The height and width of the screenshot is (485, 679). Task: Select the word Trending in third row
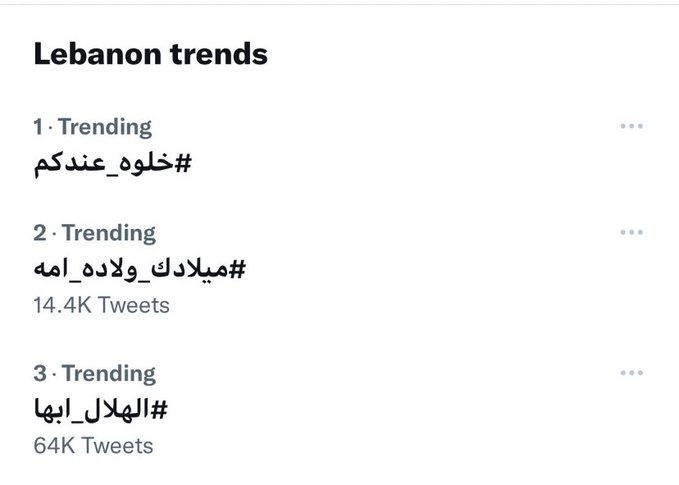tap(109, 374)
